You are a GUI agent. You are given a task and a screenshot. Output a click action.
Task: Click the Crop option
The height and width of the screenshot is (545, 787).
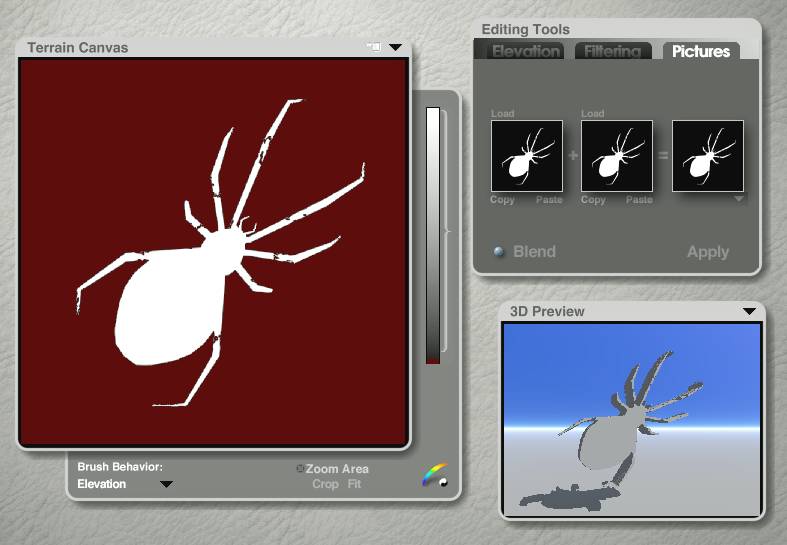pos(325,484)
